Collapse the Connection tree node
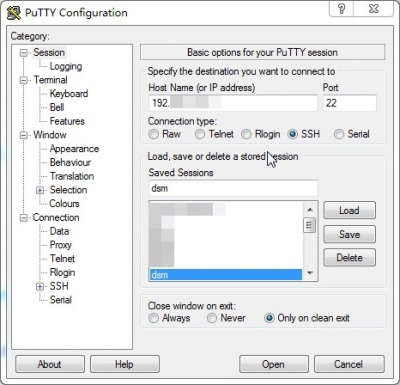The image size is (400, 385). tap(23, 218)
